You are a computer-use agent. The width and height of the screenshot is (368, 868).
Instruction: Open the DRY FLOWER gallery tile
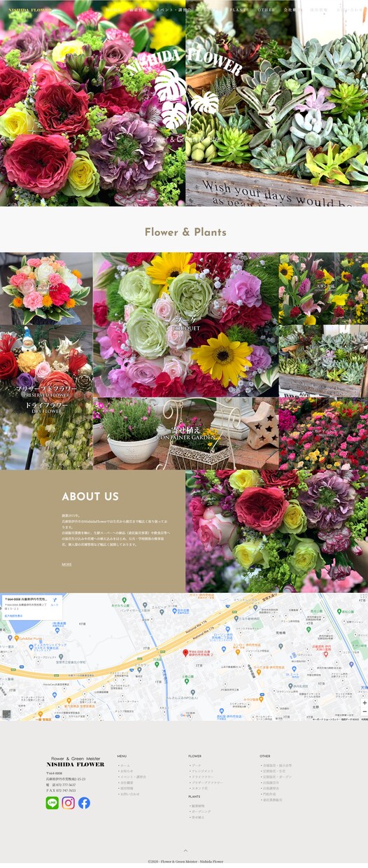(46, 434)
